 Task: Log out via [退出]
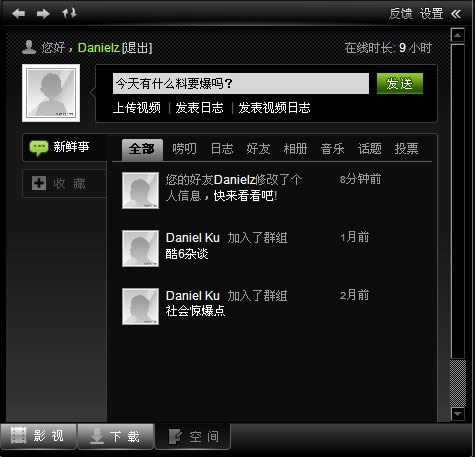(x=137, y=48)
